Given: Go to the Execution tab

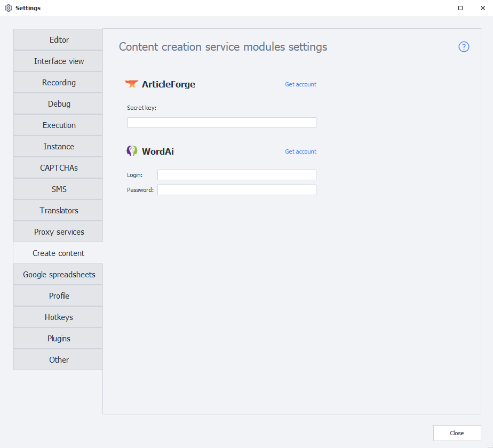Looking at the screenshot, I should (x=59, y=125).
